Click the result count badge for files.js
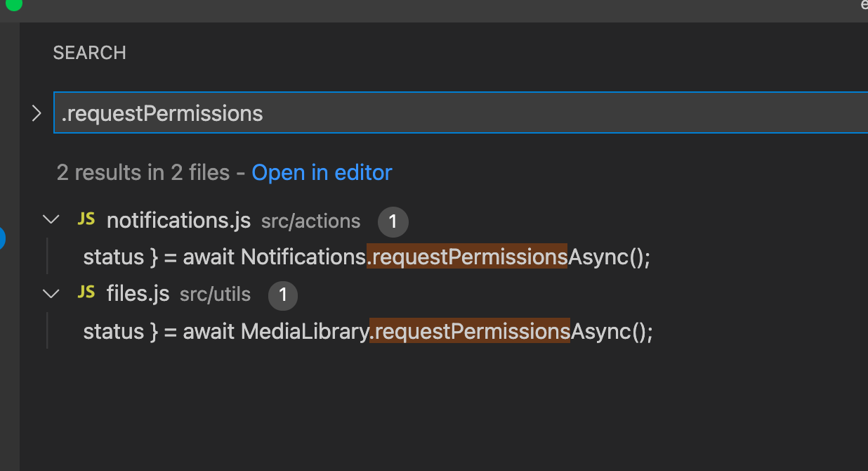 [x=283, y=295]
